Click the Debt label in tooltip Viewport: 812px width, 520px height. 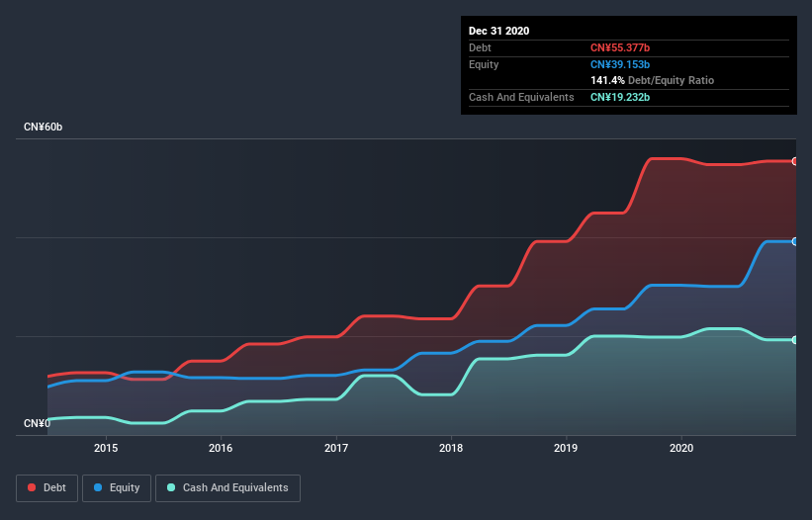(480, 47)
